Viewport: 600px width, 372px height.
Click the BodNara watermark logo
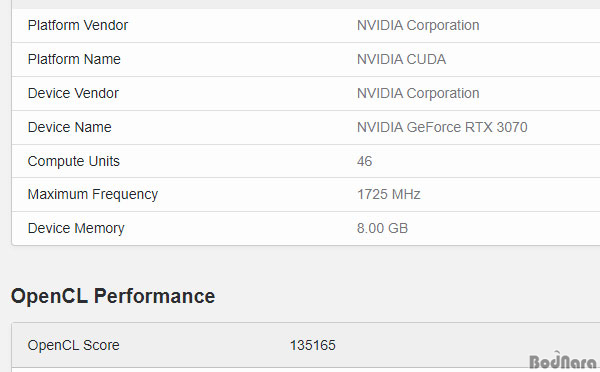click(562, 361)
